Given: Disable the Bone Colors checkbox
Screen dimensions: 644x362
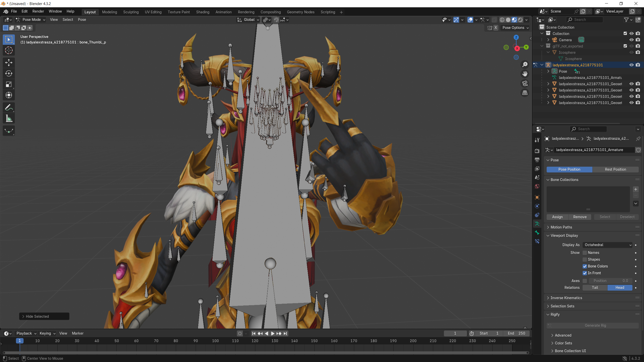Looking at the screenshot, I should tap(585, 266).
